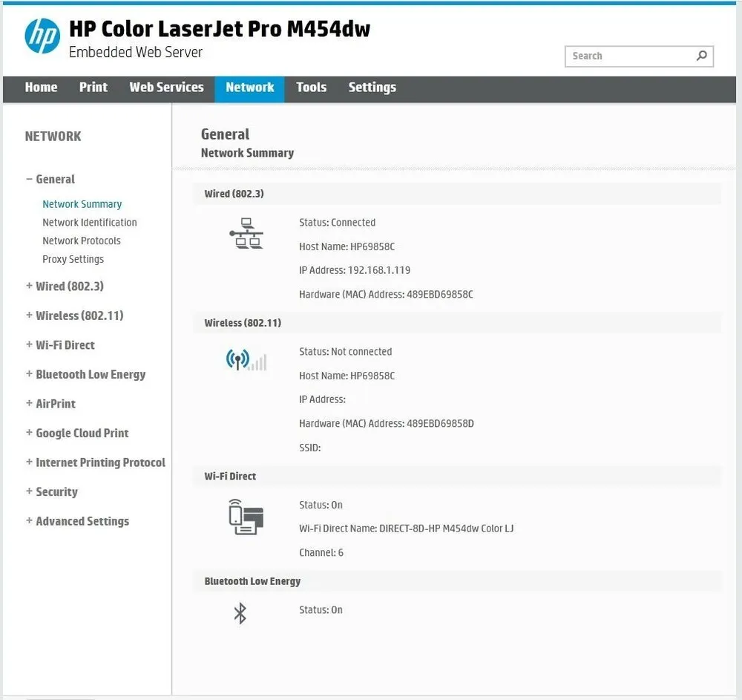Open the Home tab
The image size is (742, 700).
pos(41,88)
